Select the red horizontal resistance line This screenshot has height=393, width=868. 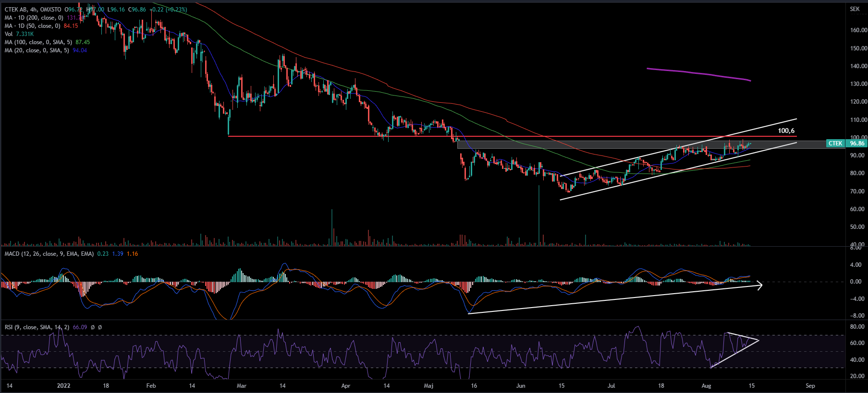click(336, 137)
